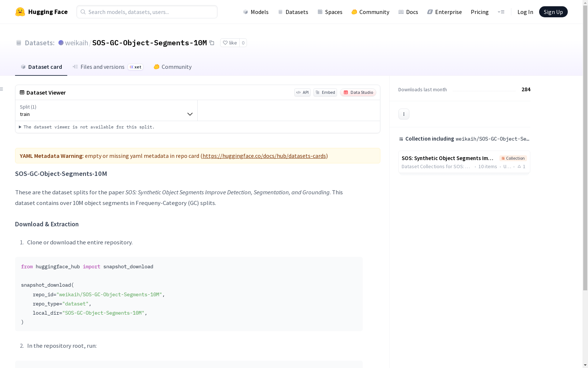Image resolution: width=588 pixels, height=368 pixels.
Task: Open the SOS Synthetic Object Segments collection
Action: [464, 162]
